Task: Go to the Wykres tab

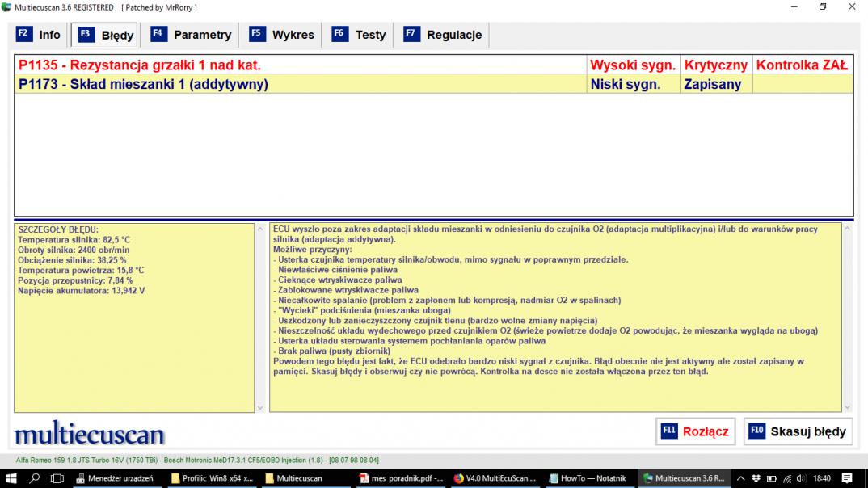Action: click(x=281, y=35)
